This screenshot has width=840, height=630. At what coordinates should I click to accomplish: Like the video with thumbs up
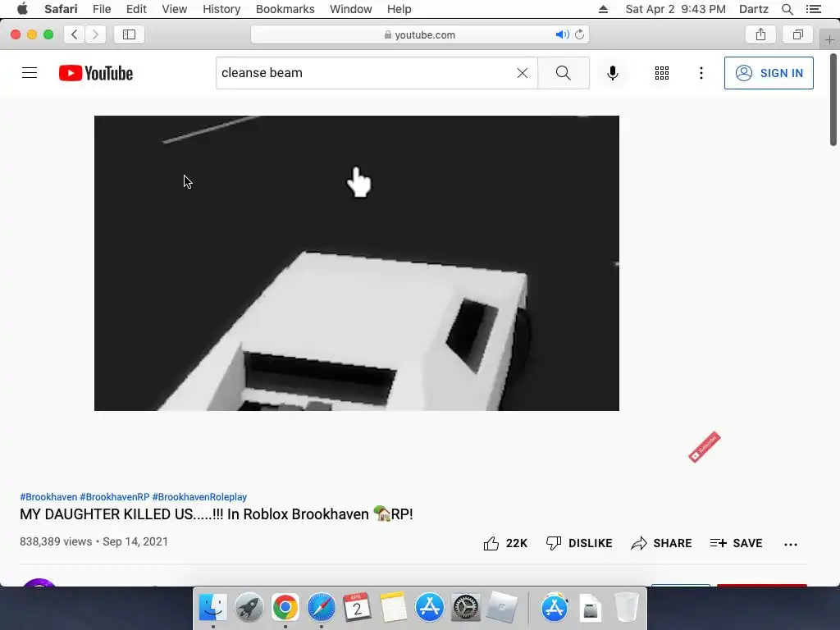[x=505, y=543]
